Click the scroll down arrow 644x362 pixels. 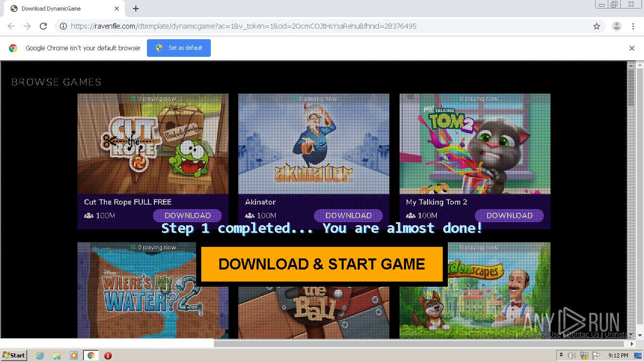click(x=640, y=335)
